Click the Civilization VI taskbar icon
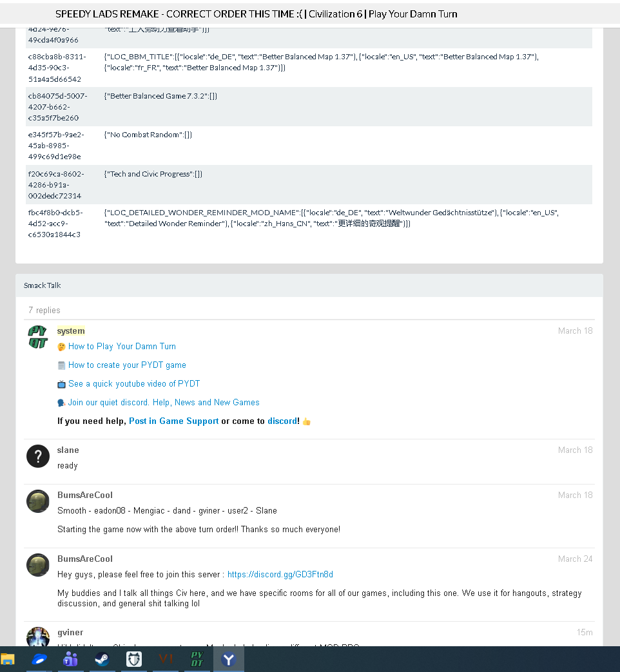This screenshot has height=672, width=620. pos(166,659)
